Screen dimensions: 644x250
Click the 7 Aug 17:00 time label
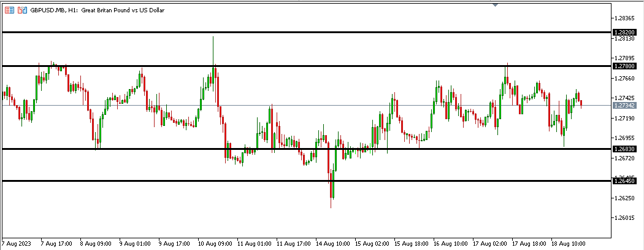click(x=56, y=243)
